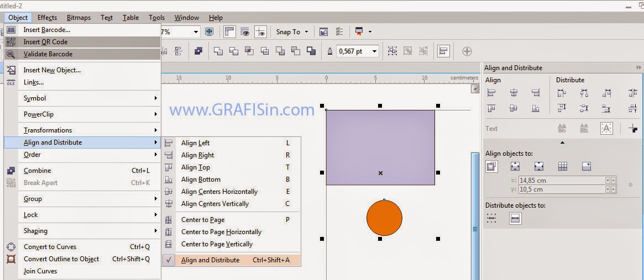644x280 pixels.
Task: Choose Insert Barcode... from the Object menu
Action: tap(82, 30)
